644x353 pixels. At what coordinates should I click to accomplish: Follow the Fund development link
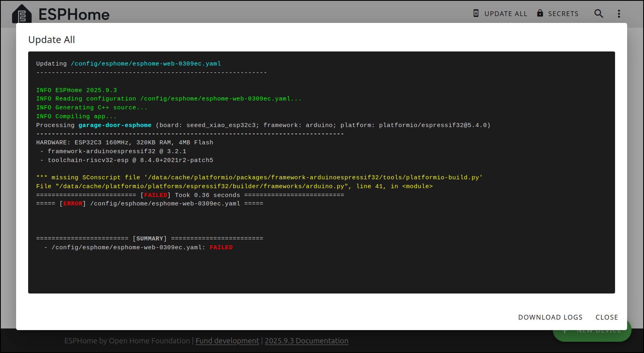[227, 341]
